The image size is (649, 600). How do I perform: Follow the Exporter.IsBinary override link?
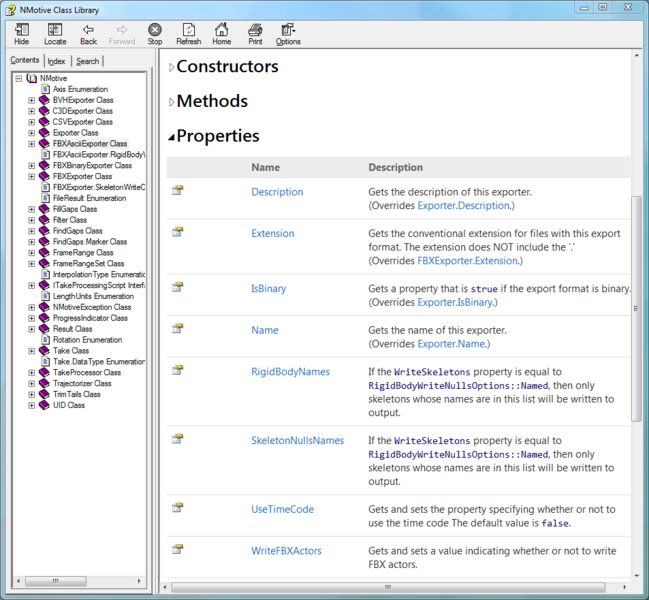[454, 302]
